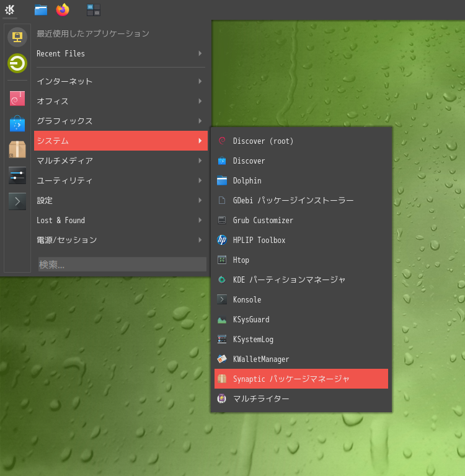Image resolution: width=465 pixels, height=476 pixels.
Task: Expand the インターネット submenu arrow
Action: pos(200,81)
